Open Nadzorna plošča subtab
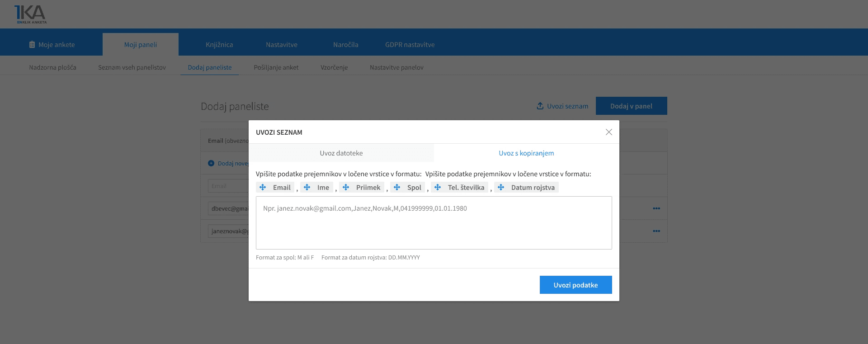 click(x=53, y=67)
